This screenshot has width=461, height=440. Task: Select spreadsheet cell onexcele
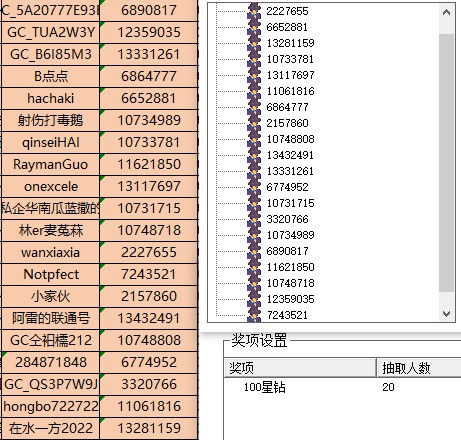point(51,186)
